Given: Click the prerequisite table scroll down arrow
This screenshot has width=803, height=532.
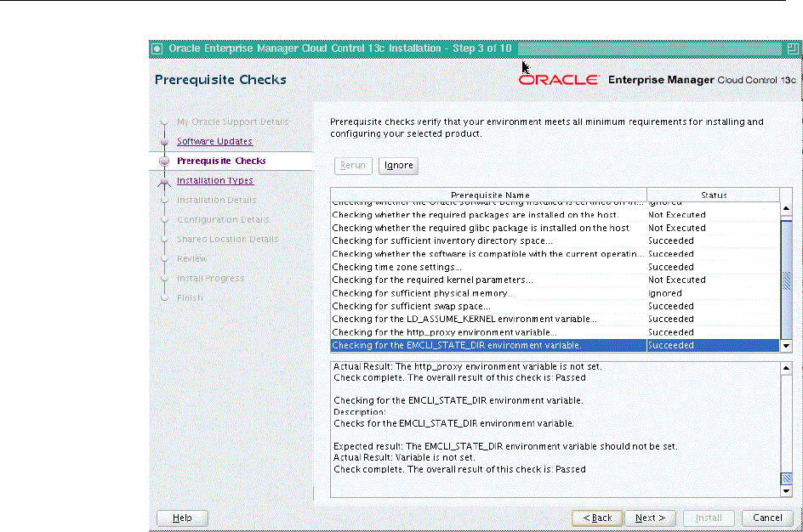Looking at the screenshot, I should click(x=786, y=346).
